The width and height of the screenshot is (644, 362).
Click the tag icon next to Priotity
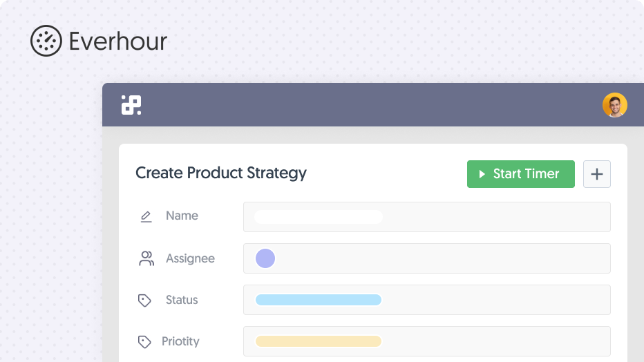(x=144, y=341)
